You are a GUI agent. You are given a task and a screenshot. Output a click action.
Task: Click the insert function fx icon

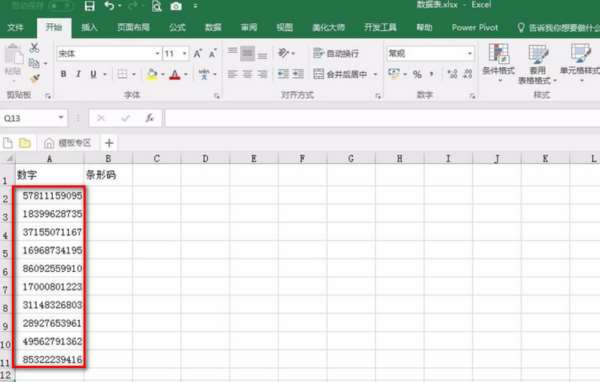pyautogui.click(x=150, y=118)
